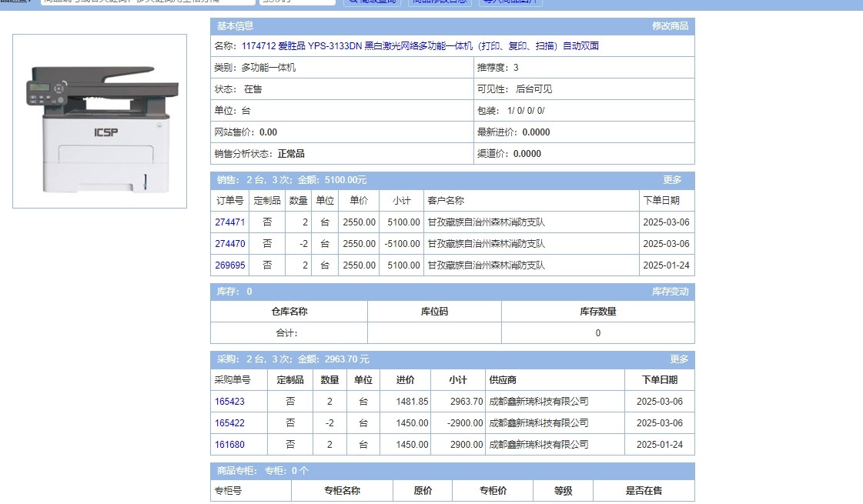The width and height of the screenshot is (863, 504).
Task: Click the 进价 column header
Action: [405, 380]
